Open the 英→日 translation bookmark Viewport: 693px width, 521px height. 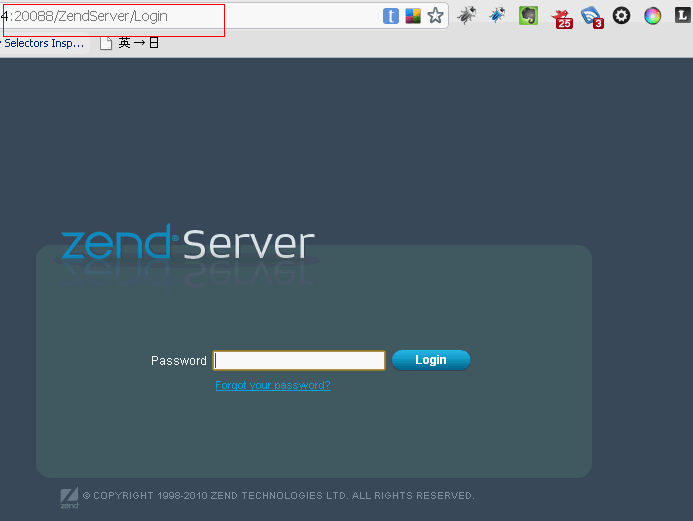[129, 43]
